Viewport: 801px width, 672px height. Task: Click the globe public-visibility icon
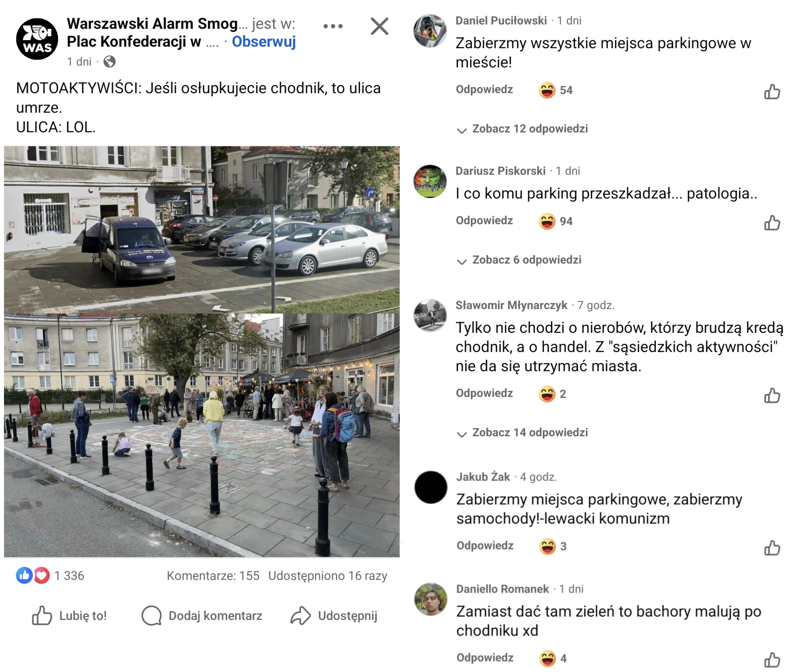tap(110, 61)
